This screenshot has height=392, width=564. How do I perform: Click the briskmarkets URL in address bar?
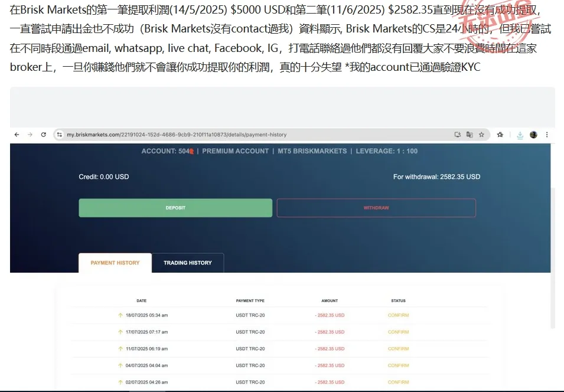177,135
